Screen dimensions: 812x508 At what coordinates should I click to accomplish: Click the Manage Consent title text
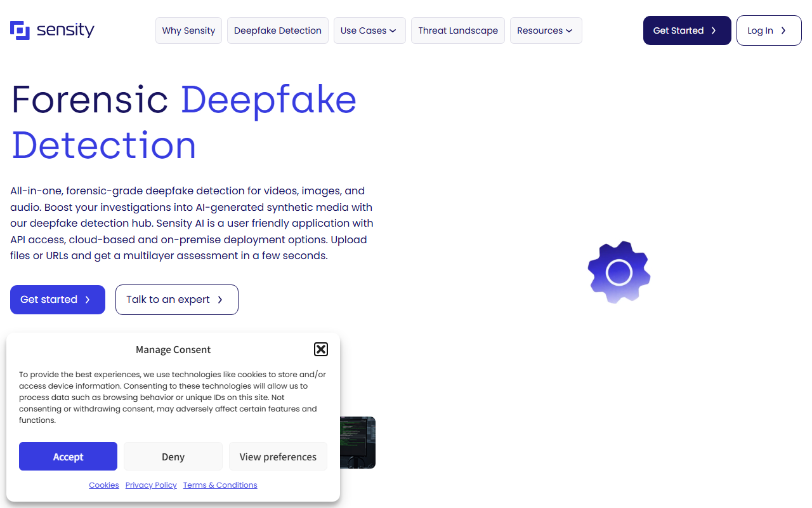(x=173, y=350)
